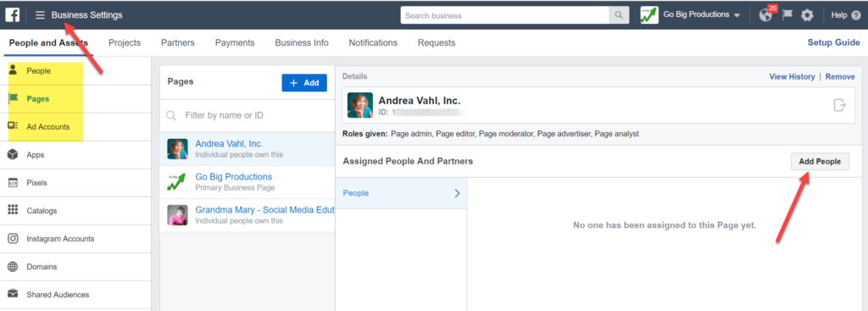Open the Setup Guide link

coord(834,42)
